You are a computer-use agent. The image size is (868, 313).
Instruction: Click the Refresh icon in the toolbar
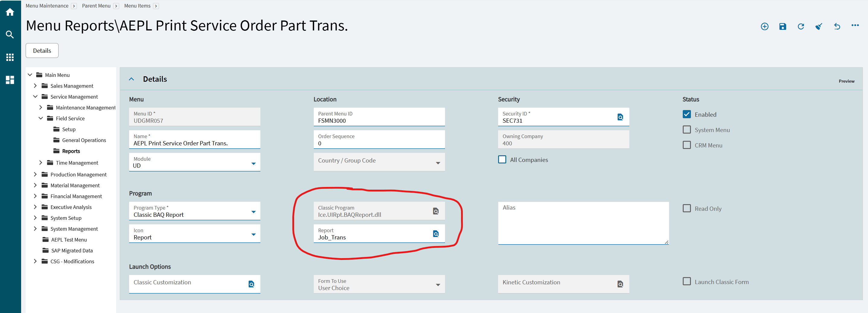pos(801,27)
